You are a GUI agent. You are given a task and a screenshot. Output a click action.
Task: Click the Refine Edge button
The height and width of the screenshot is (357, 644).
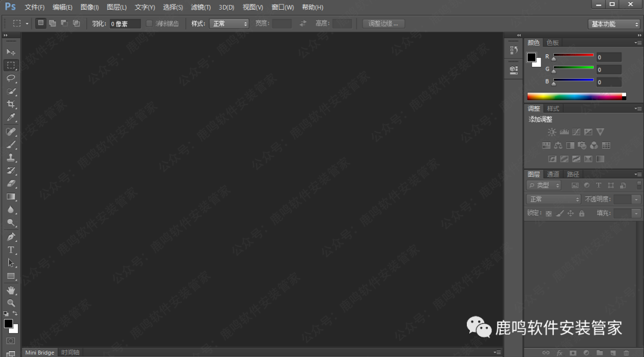click(x=384, y=24)
